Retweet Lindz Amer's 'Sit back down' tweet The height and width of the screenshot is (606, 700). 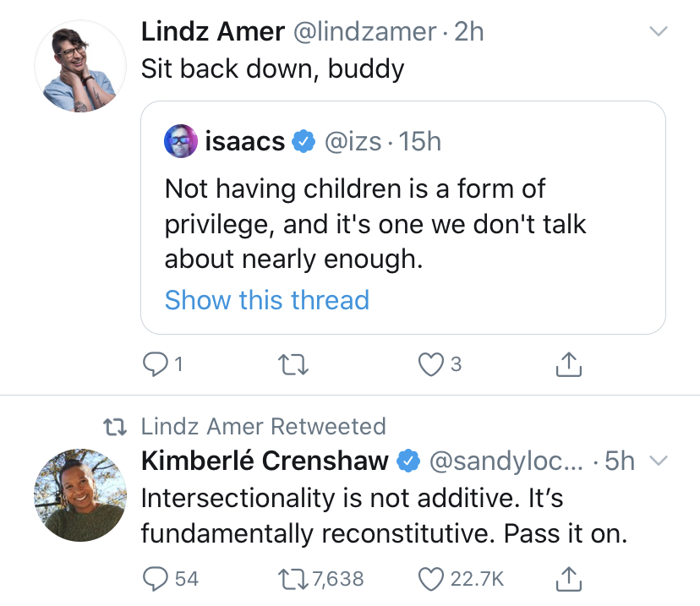pos(293,364)
